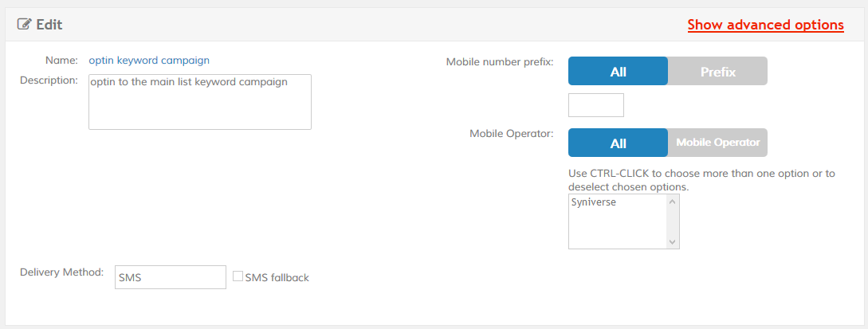
Task: Click the optin keyword campaign name
Action: (149, 60)
